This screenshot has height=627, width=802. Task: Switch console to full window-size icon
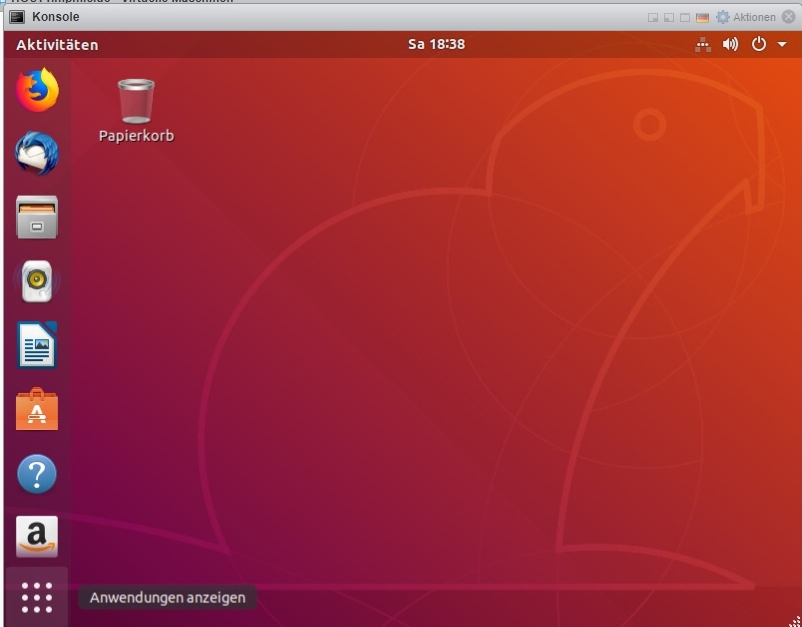click(x=685, y=18)
